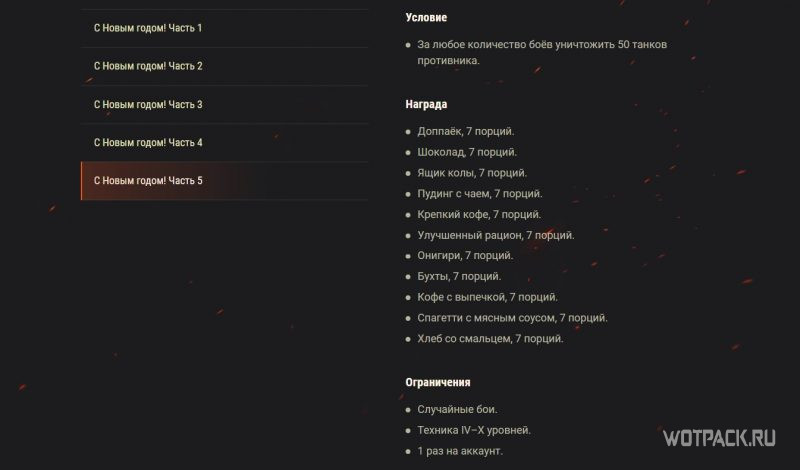Click 'Крепкий кофе, 7 порций' item

479,215
